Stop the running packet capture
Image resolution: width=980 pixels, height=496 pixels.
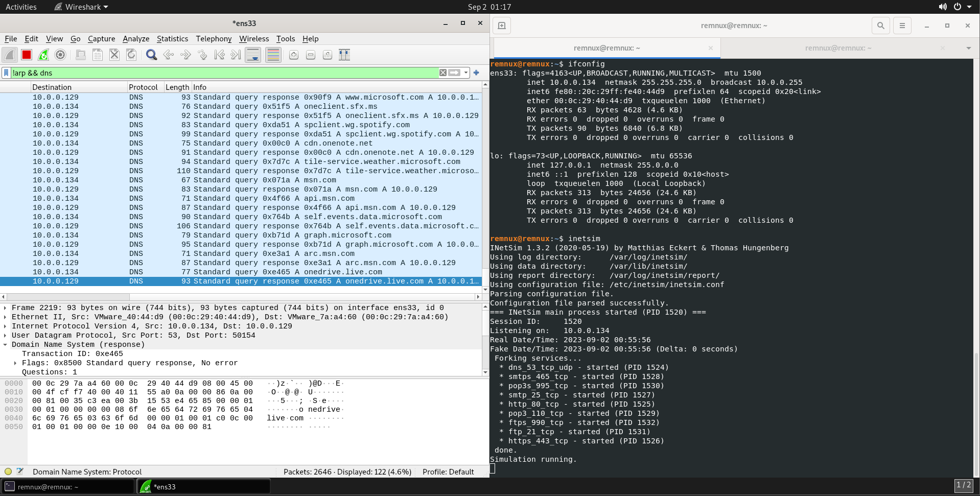(x=27, y=55)
